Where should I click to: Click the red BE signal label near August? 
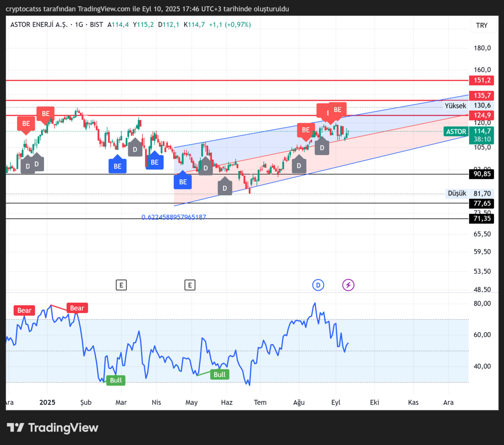305,131
